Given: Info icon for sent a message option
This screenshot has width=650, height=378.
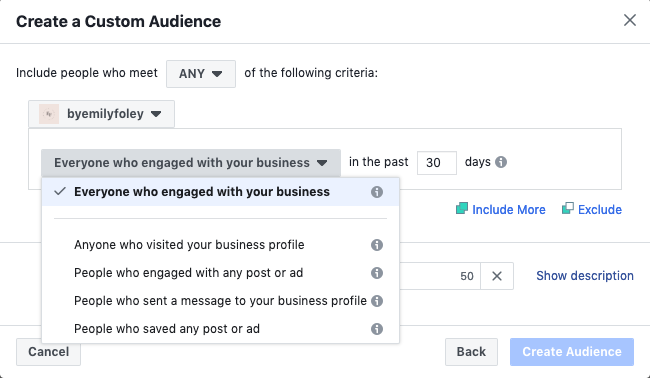Looking at the screenshot, I should [377, 301].
